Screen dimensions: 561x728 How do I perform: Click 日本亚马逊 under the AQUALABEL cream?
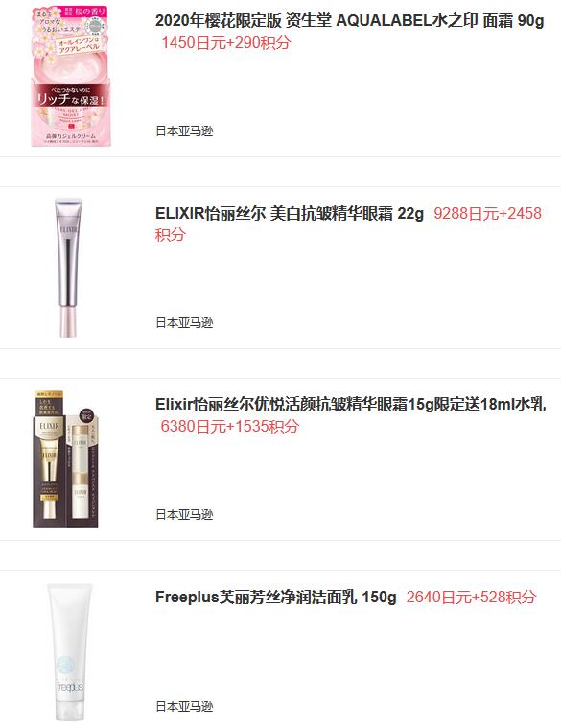tap(184, 131)
